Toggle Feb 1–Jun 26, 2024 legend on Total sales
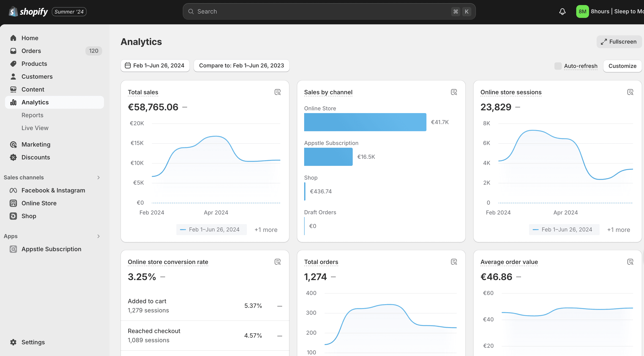644x356 pixels. point(211,230)
